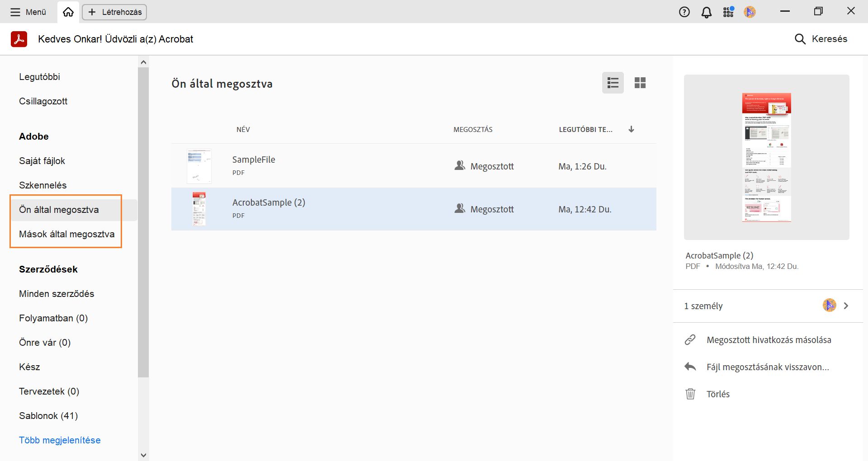Select Mások által megosztva in sidebar
The width and height of the screenshot is (868, 461).
pyautogui.click(x=67, y=234)
